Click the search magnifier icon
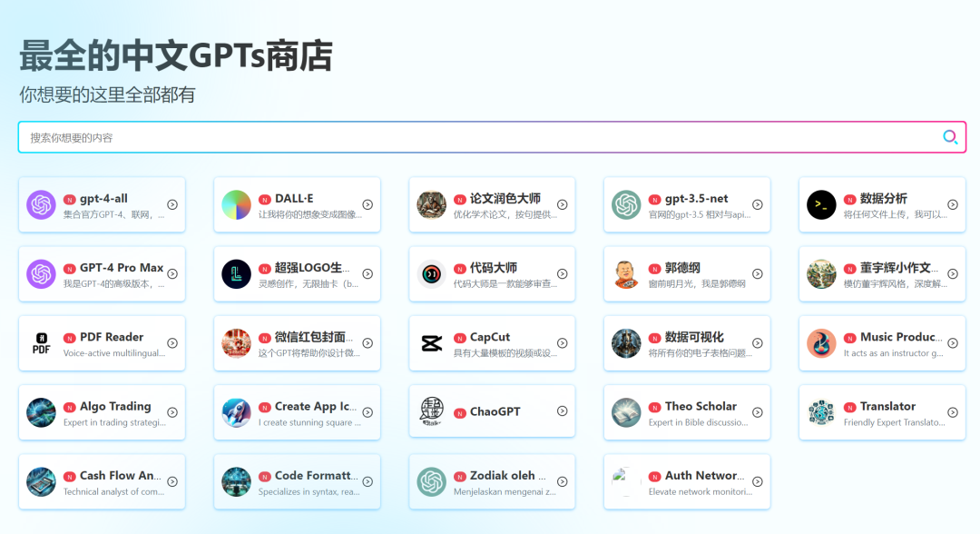 coord(950,137)
